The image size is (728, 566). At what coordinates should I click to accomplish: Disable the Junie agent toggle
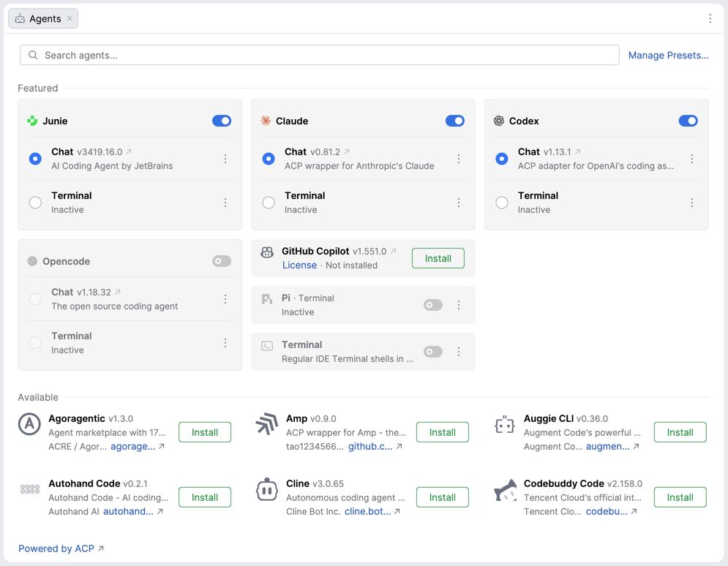(222, 121)
